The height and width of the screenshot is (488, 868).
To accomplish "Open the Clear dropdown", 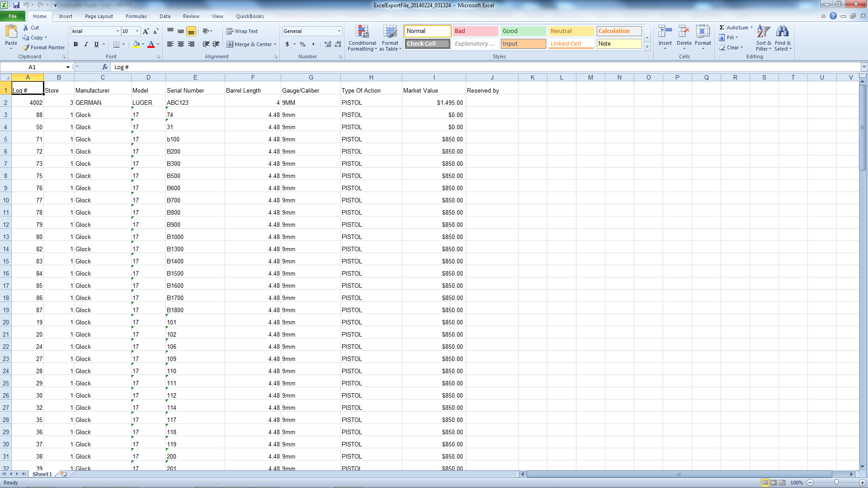I will pyautogui.click(x=731, y=47).
